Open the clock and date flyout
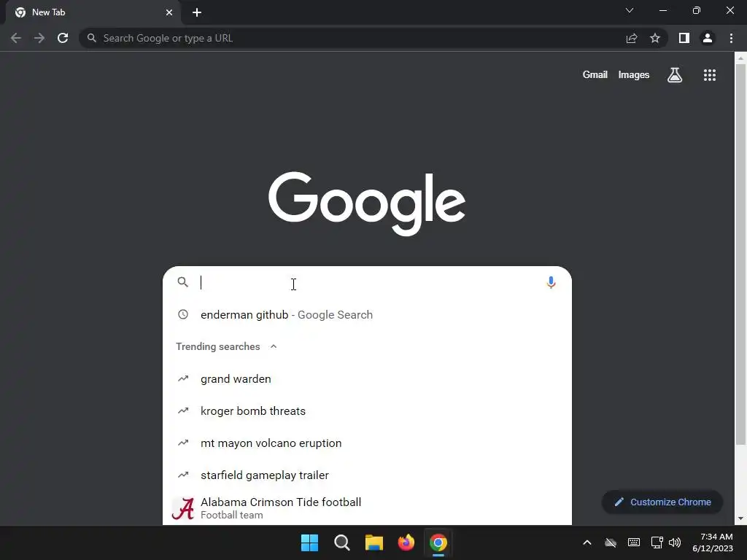 click(x=713, y=542)
